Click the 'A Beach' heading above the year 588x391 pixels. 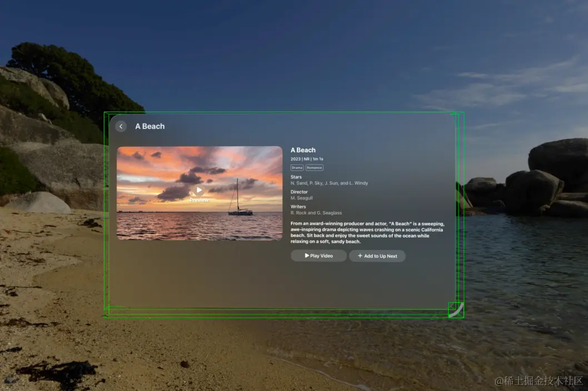pyautogui.click(x=303, y=150)
